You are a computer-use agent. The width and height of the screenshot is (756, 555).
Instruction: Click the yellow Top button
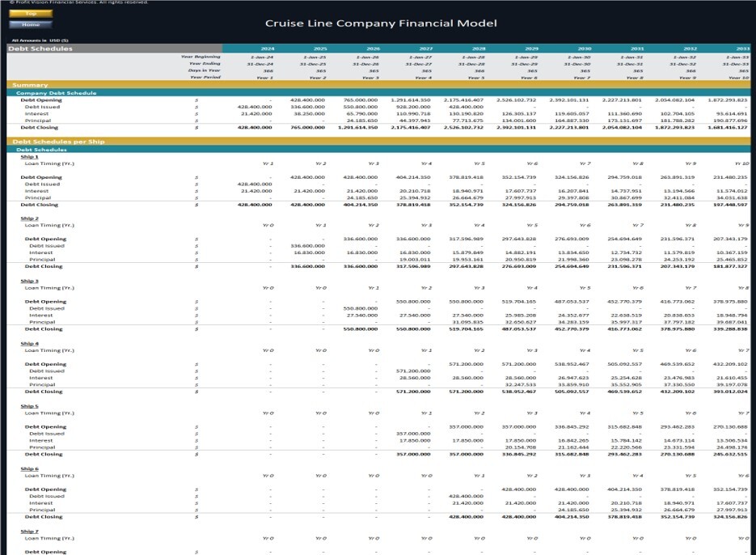point(31,14)
